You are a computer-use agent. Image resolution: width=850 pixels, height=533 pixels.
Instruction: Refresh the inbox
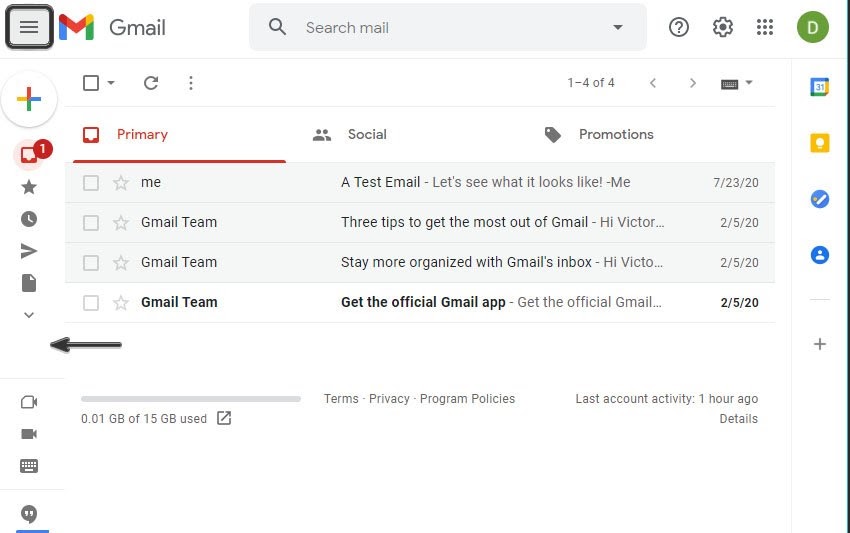[x=151, y=83]
